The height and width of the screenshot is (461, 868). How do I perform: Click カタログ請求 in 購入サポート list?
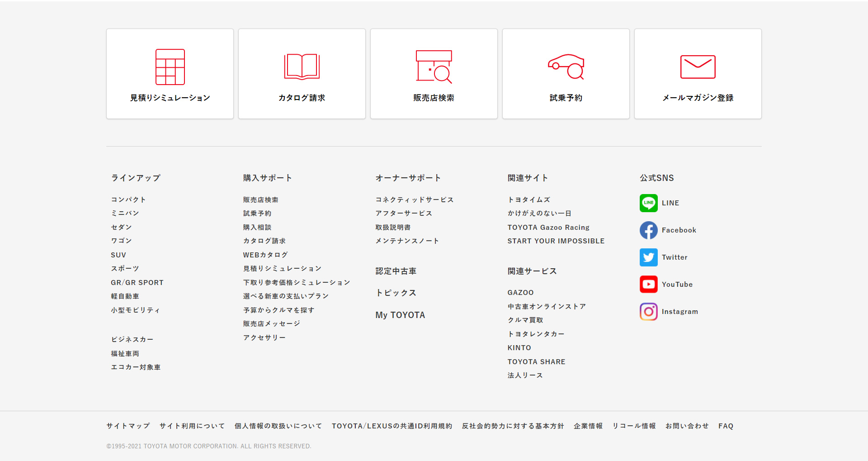pyautogui.click(x=264, y=241)
